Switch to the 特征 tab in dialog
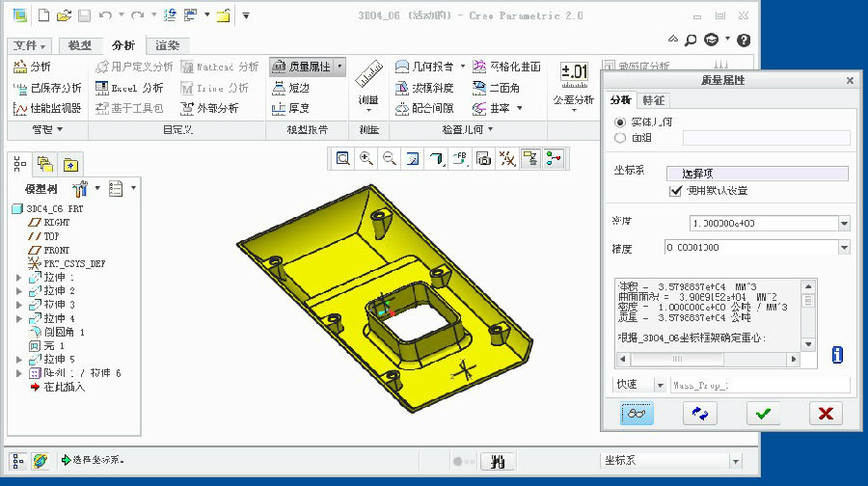The width and height of the screenshot is (868, 486). (653, 100)
